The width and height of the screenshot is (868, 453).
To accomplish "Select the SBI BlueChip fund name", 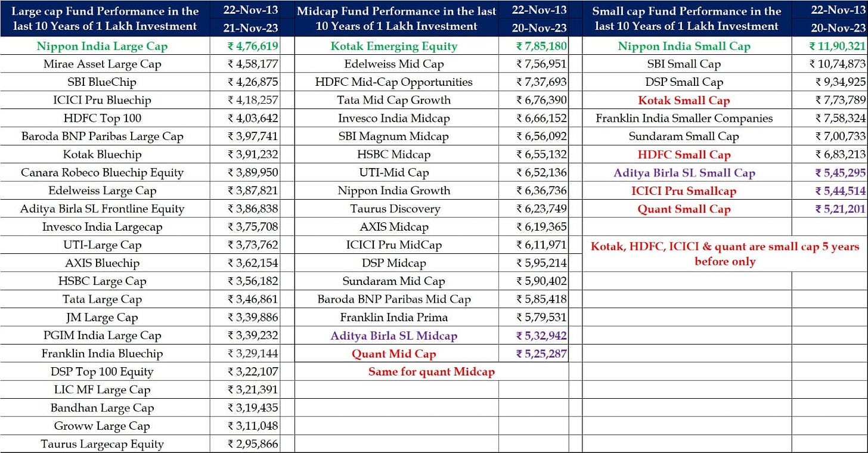I will point(103,82).
